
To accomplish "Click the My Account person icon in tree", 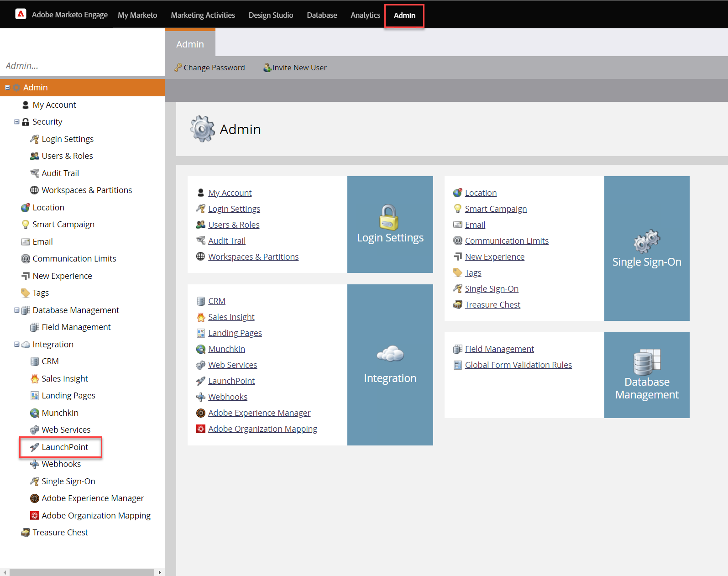I will 26,105.
